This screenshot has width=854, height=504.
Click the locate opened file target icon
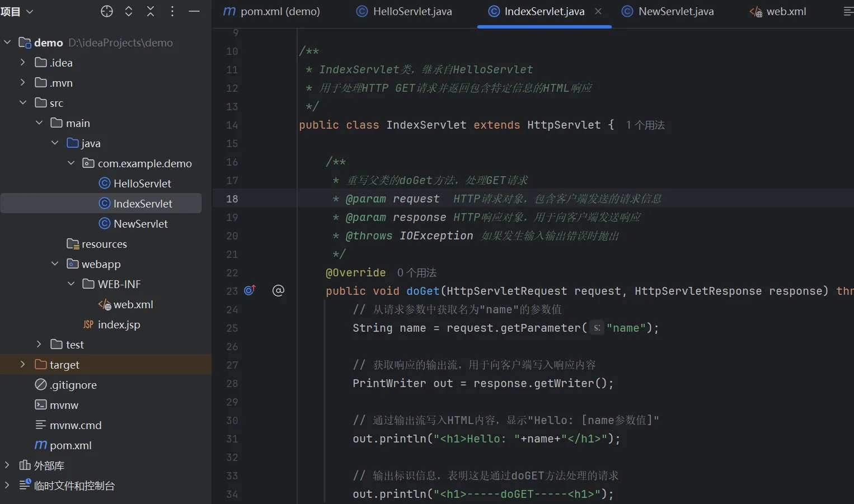[x=107, y=11]
